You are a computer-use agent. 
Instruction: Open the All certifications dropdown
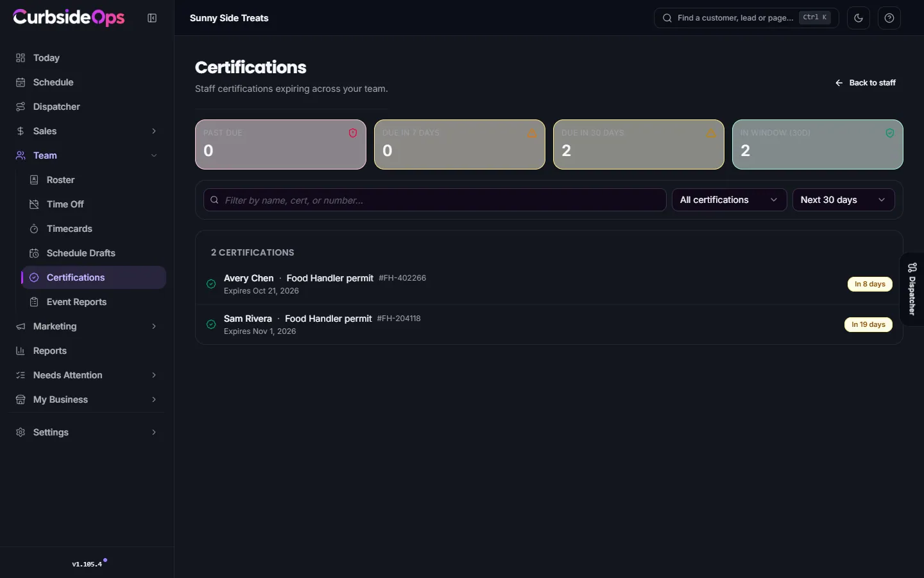[729, 200]
